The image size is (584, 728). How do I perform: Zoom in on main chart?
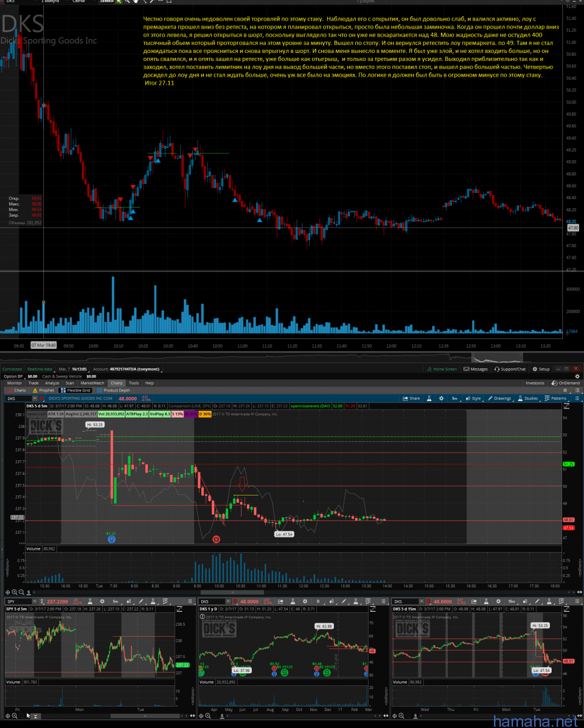tap(15, 592)
